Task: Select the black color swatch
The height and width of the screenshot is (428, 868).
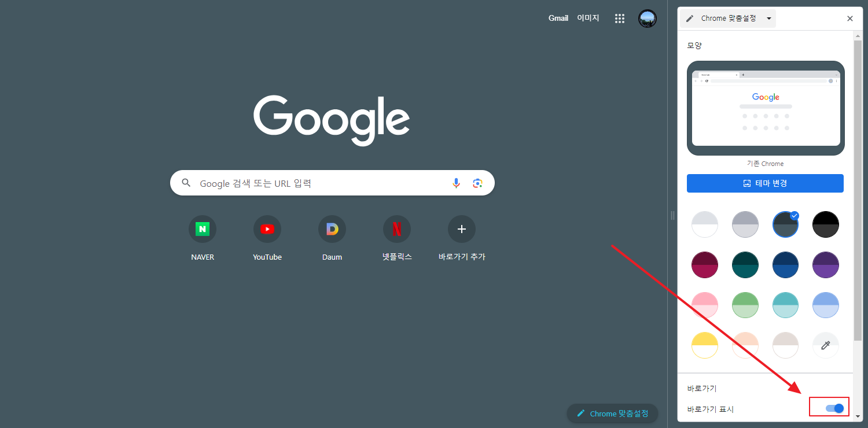Action: [x=826, y=224]
